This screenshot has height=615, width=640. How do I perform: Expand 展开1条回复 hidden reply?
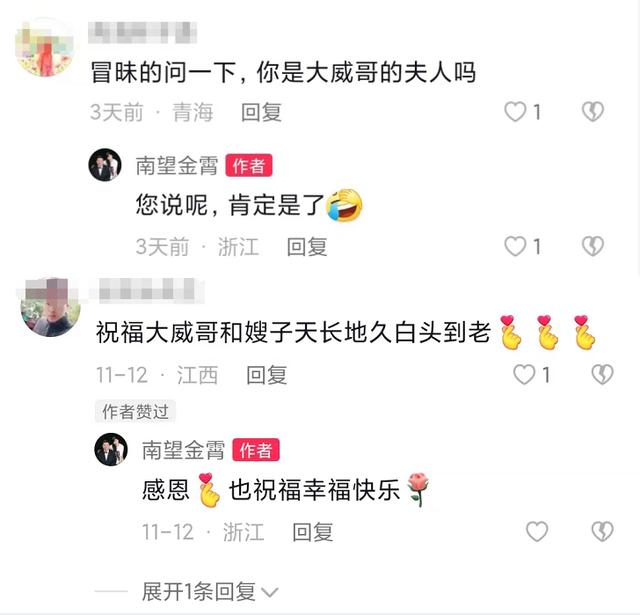click(198, 591)
